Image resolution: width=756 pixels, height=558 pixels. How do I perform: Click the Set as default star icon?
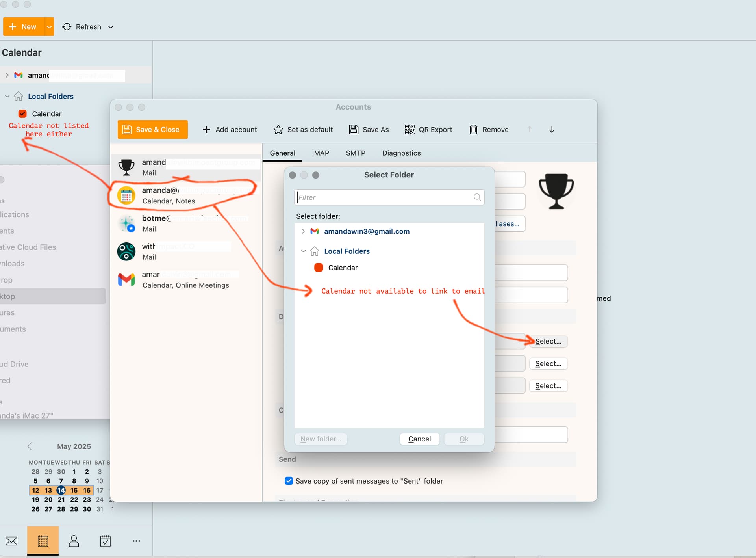tap(278, 130)
